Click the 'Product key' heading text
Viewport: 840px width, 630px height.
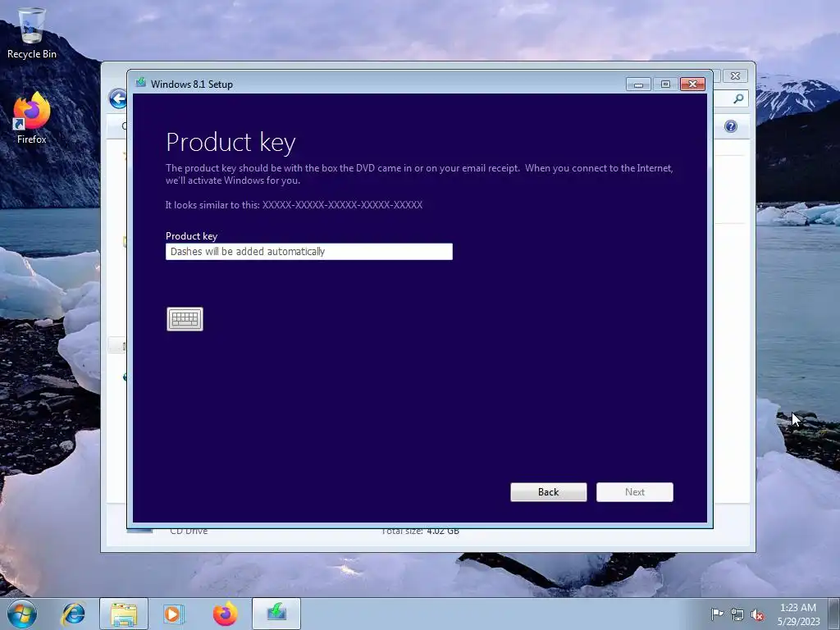pyautogui.click(x=231, y=143)
